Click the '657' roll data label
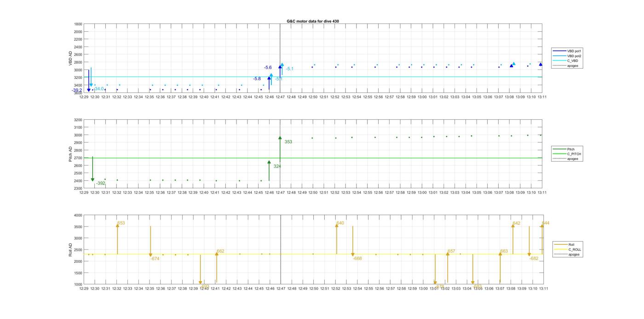 pyautogui.click(x=451, y=251)
